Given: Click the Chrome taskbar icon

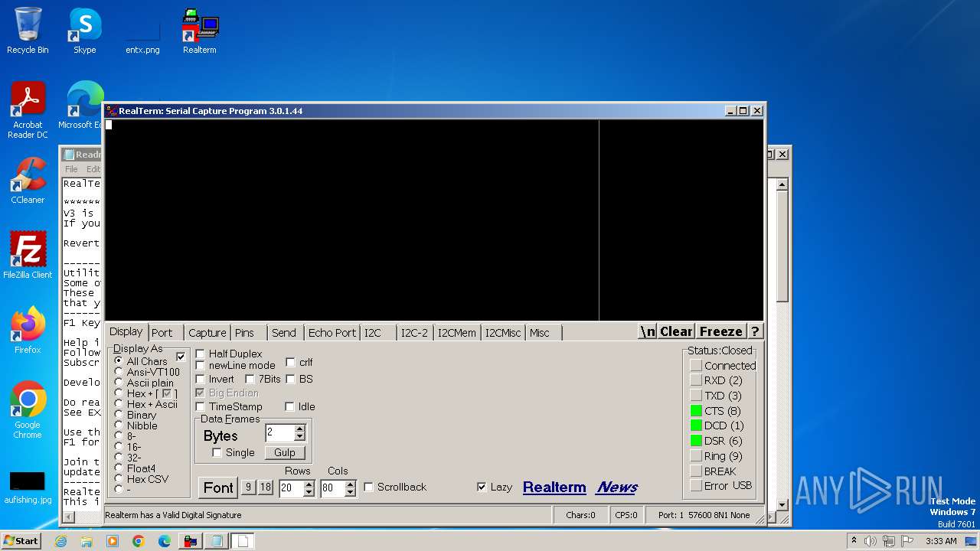Looking at the screenshot, I should point(139,541).
